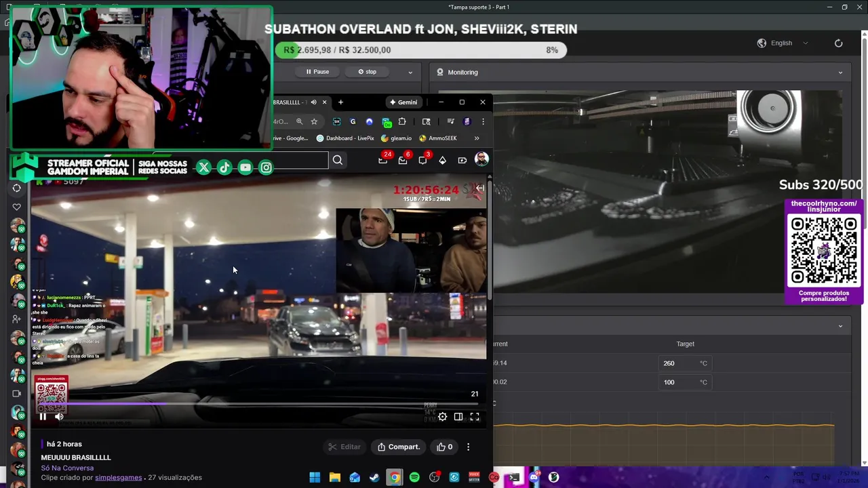Viewport: 868px width, 488px height.
Task: Click the refresh icon near English
Action: (838, 43)
